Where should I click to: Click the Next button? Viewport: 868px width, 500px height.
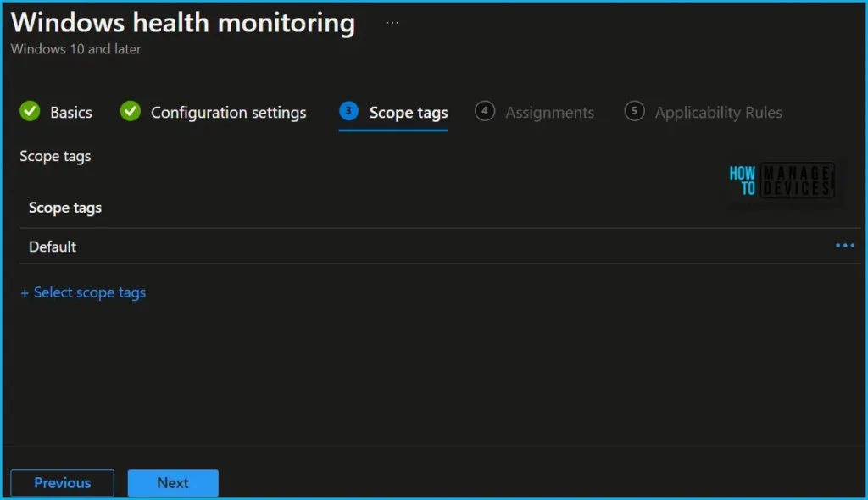pos(173,483)
